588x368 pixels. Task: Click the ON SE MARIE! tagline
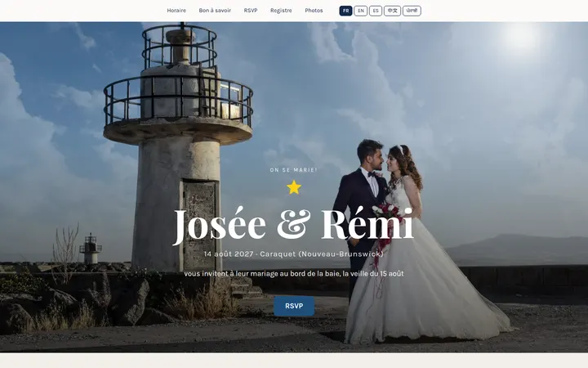(x=294, y=170)
